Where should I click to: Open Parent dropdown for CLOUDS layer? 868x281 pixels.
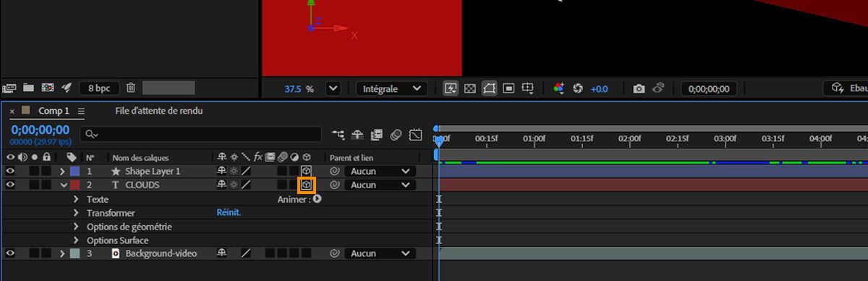pos(380,185)
